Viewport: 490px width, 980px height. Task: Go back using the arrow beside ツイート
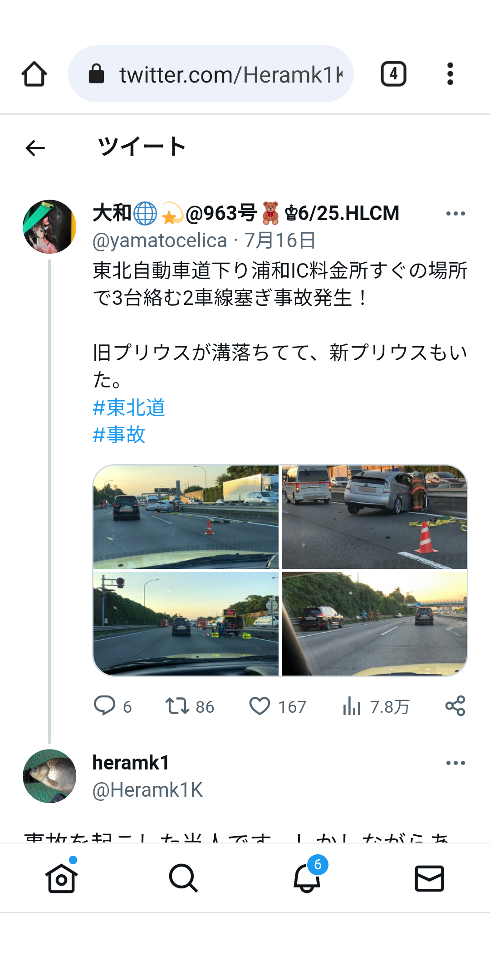[x=35, y=148]
